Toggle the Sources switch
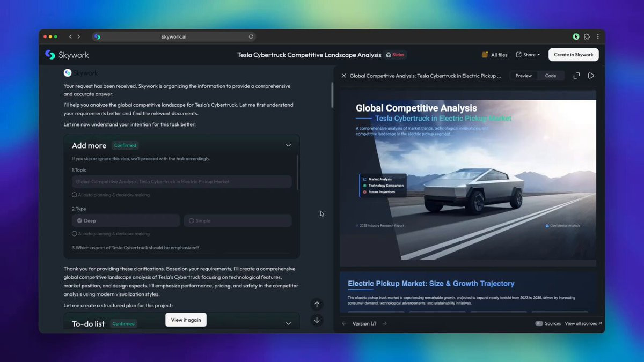 539,323
